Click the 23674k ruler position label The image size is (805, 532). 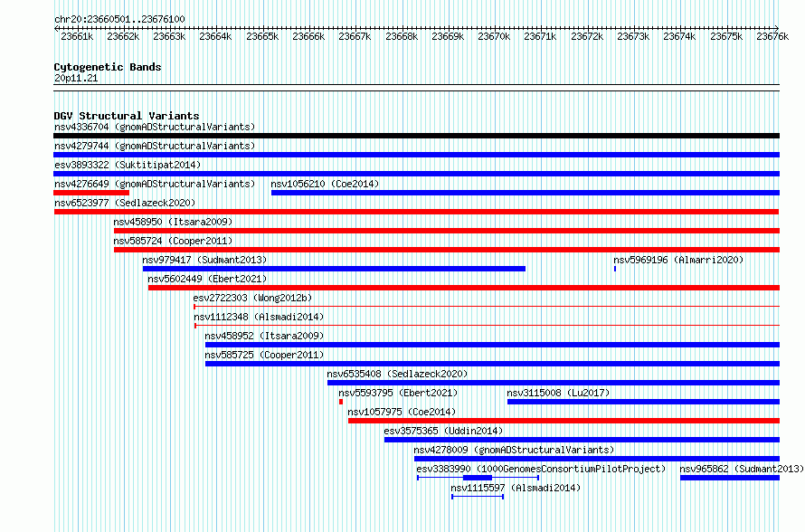pos(679,36)
